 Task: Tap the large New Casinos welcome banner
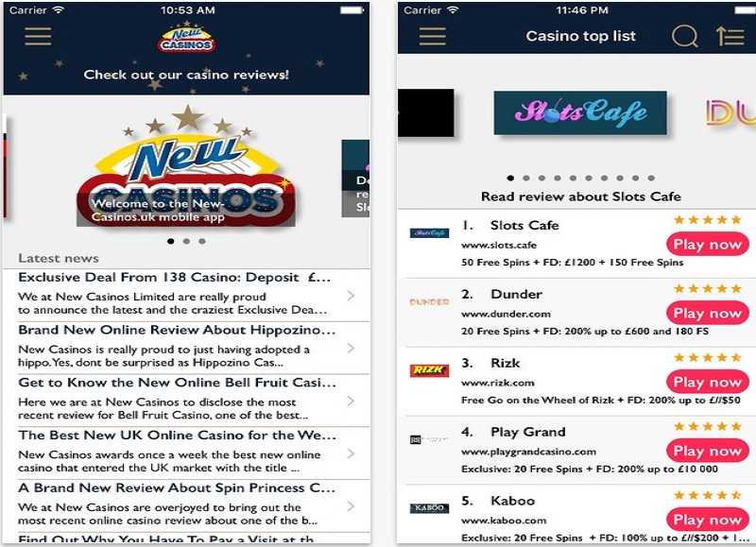[x=186, y=166]
